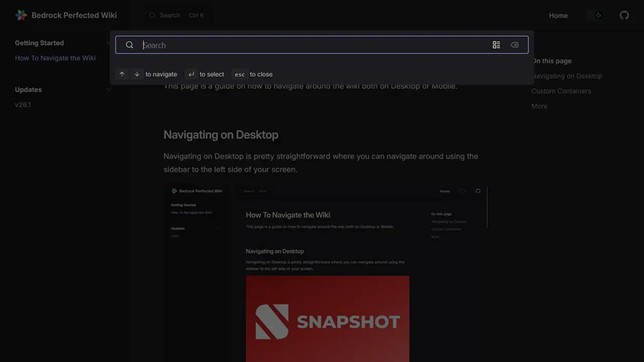This screenshot has height=362, width=644.
Task: Jump to Navigating on Desktop in the outline
Action: pyautogui.click(x=567, y=76)
